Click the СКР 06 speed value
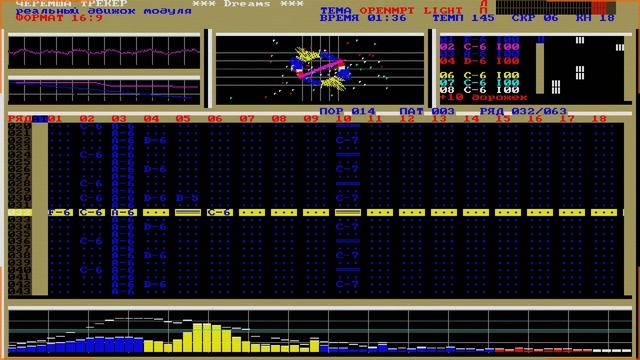Image resolution: width=640 pixels, height=360 pixels. coord(535,18)
